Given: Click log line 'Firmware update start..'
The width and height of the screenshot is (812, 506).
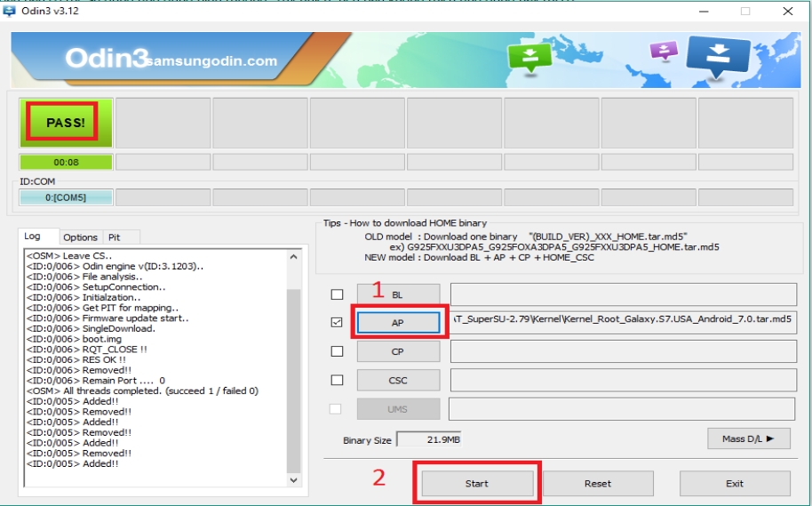Looking at the screenshot, I should (107, 318).
